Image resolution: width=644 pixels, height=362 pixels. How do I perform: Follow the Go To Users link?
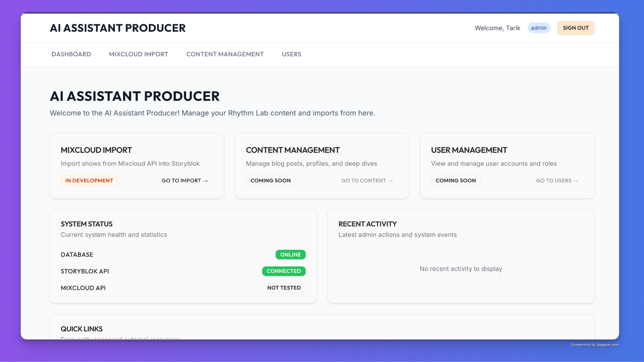(557, 181)
